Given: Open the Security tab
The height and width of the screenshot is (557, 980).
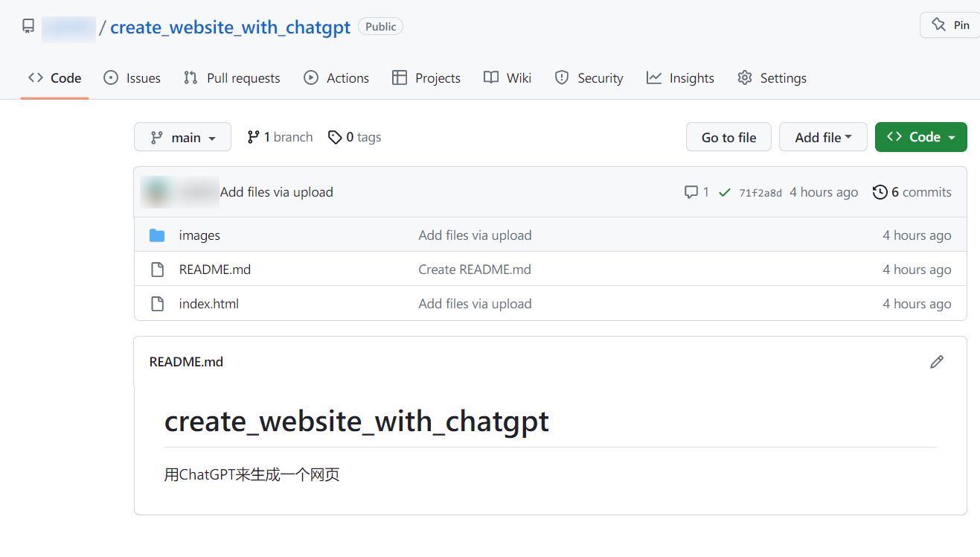Looking at the screenshot, I should pos(589,78).
